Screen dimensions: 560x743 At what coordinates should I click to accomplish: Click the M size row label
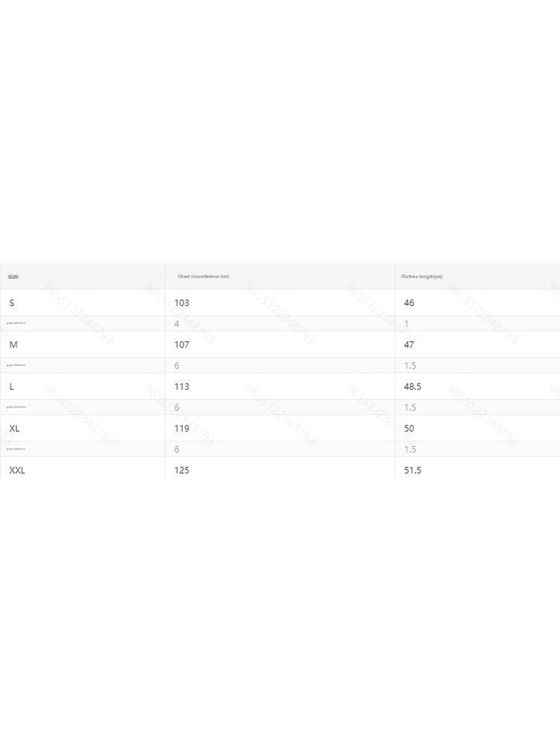(x=13, y=345)
